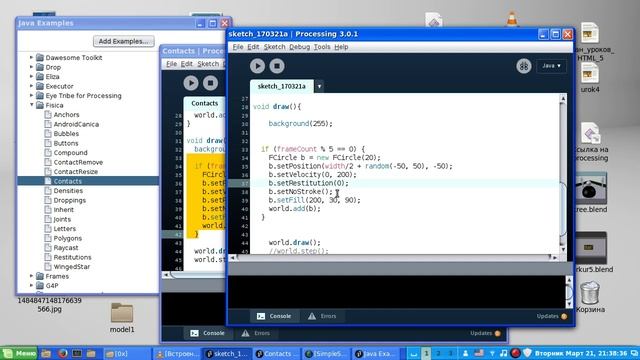Viewport: 640px width, 360px height.
Task: Click Updates notice in sketch_170321a window
Action: click(x=551, y=316)
